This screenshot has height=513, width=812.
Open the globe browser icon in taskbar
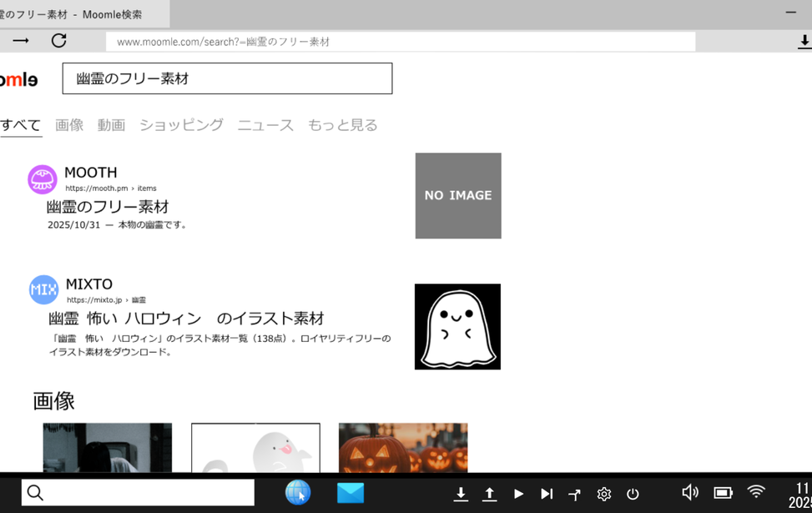tap(298, 493)
